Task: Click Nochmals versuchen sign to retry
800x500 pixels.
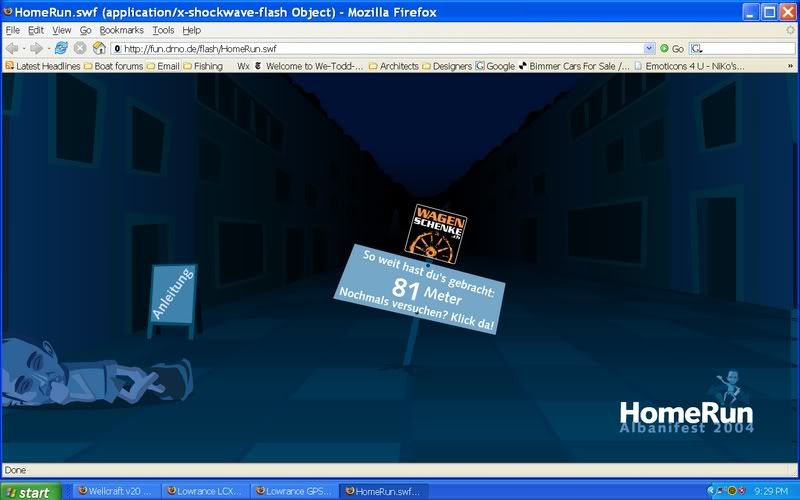Action: (416, 309)
